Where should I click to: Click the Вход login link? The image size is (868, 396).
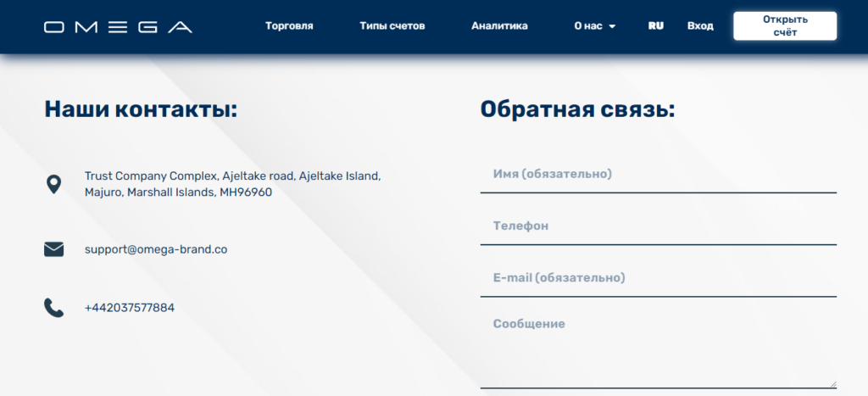point(700,26)
